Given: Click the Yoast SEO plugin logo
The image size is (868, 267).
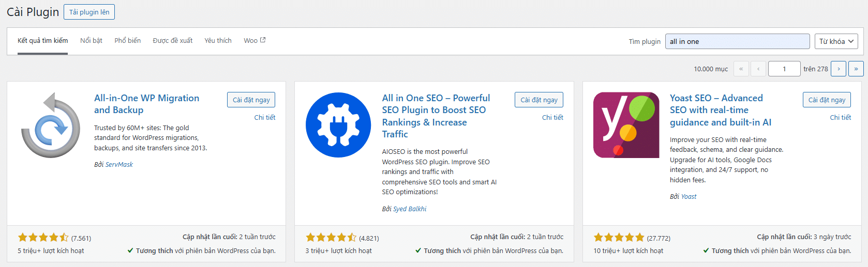Looking at the screenshot, I should (626, 125).
